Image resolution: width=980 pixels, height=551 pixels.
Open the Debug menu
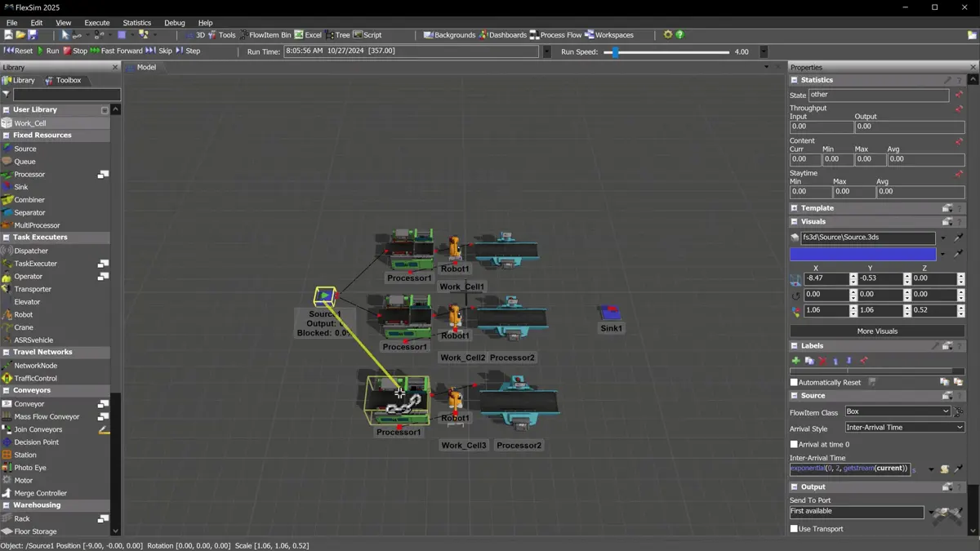[x=174, y=23]
